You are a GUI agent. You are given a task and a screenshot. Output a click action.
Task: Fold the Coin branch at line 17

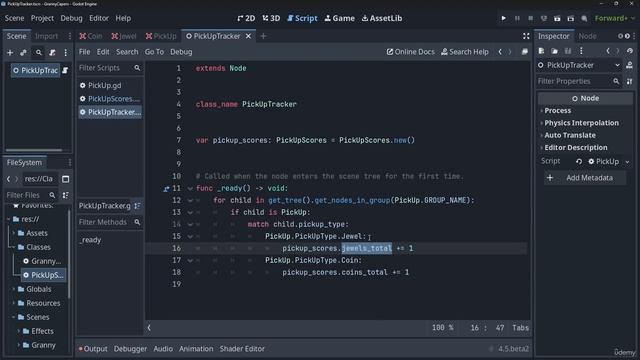[x=190, y=260]
